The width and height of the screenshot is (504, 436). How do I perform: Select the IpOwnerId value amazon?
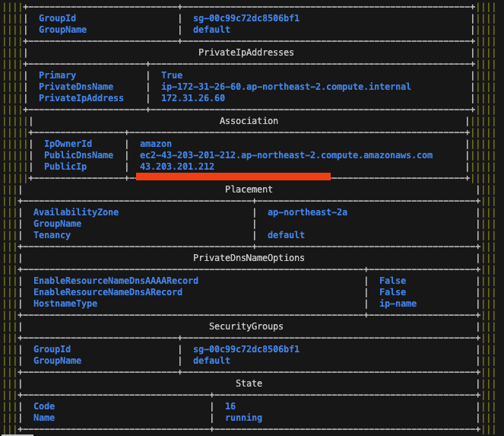tap(156, 144)
